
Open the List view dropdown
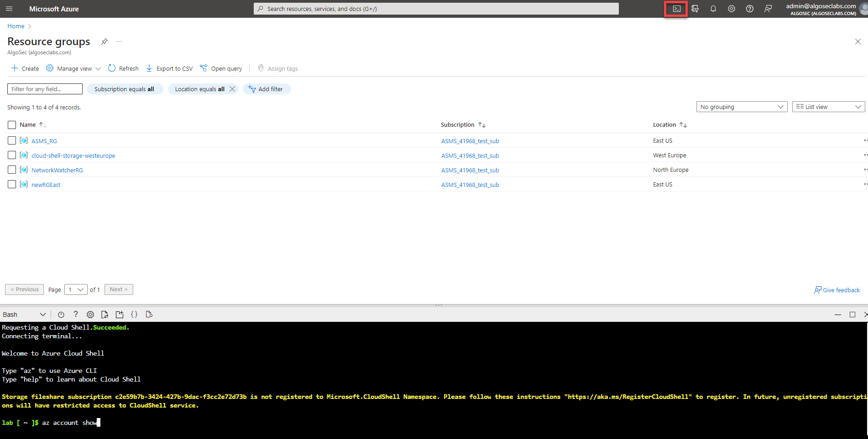tap(828, 107)
